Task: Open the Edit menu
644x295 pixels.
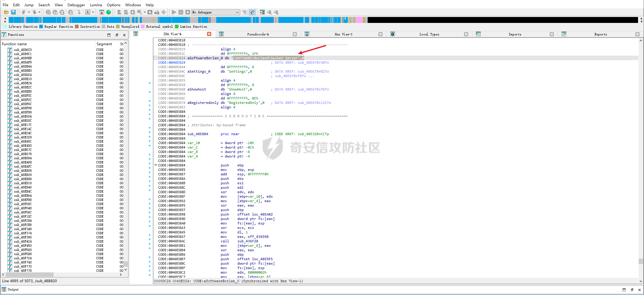Action: click(16, 5)
